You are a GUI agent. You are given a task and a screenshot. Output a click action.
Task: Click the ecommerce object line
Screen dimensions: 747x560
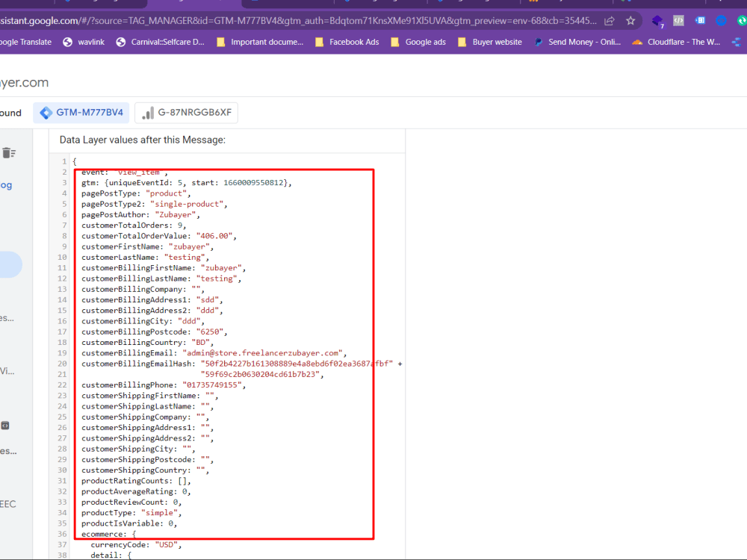[108, 535]
